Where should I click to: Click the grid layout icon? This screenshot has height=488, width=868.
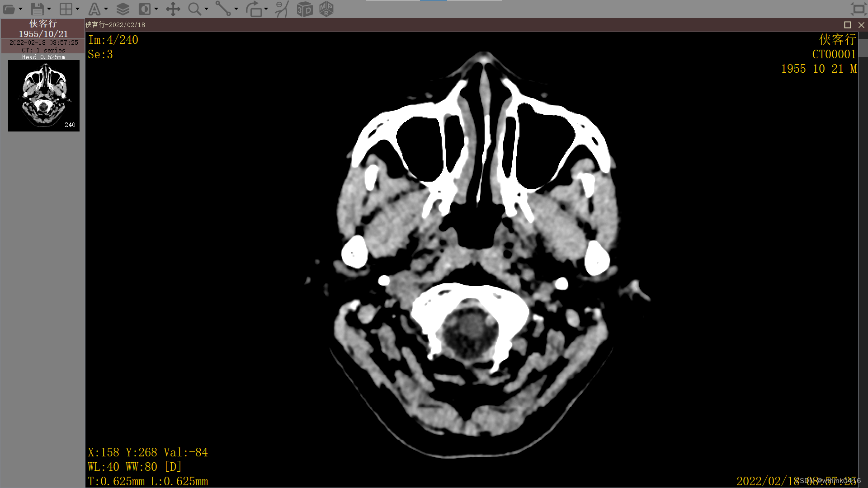[x=66, y=9]
